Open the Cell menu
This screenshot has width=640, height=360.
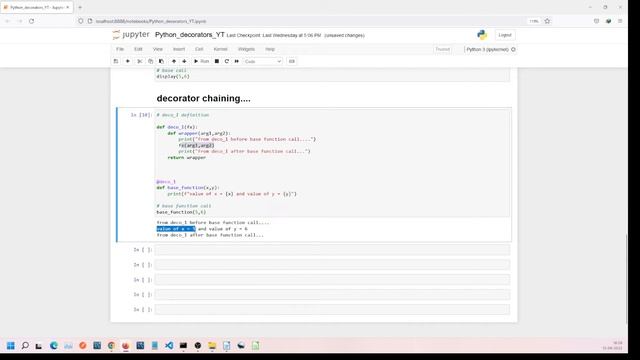click(x=199, y=49)
